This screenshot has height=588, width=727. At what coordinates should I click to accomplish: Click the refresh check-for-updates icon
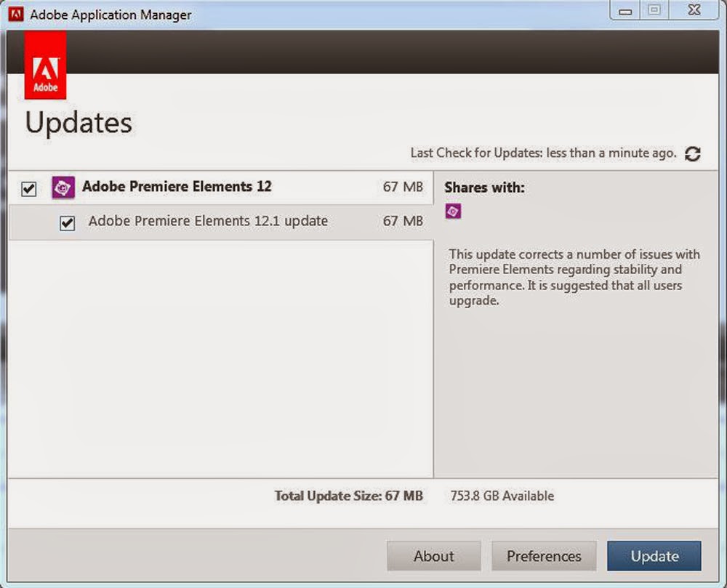click(x=693, y=154)
